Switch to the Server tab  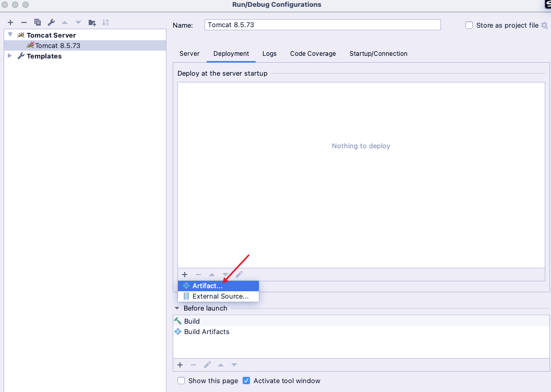point(189,54)
